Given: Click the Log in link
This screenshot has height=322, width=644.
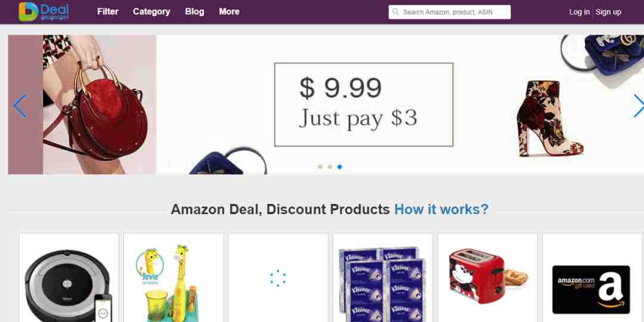Looking at the screenshot, I should 579,12.
